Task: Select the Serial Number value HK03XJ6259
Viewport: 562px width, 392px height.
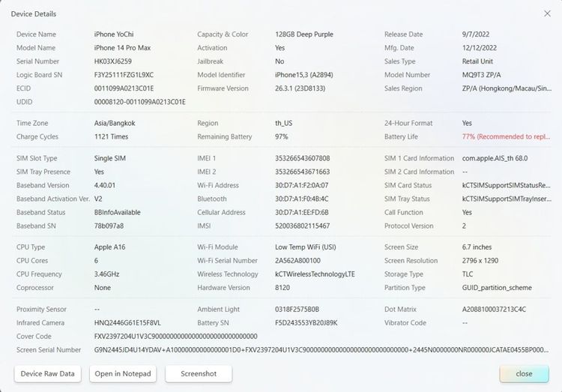Action: [113, 61]
